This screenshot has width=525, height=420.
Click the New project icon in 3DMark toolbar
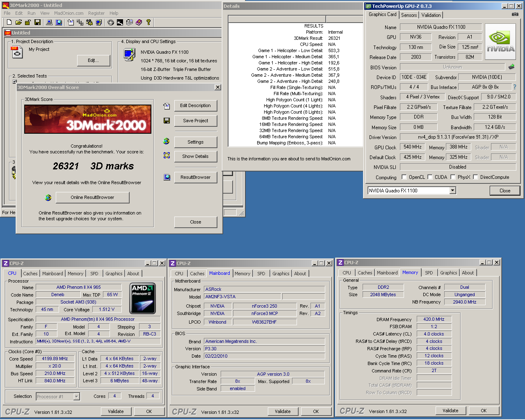point(9,22)
